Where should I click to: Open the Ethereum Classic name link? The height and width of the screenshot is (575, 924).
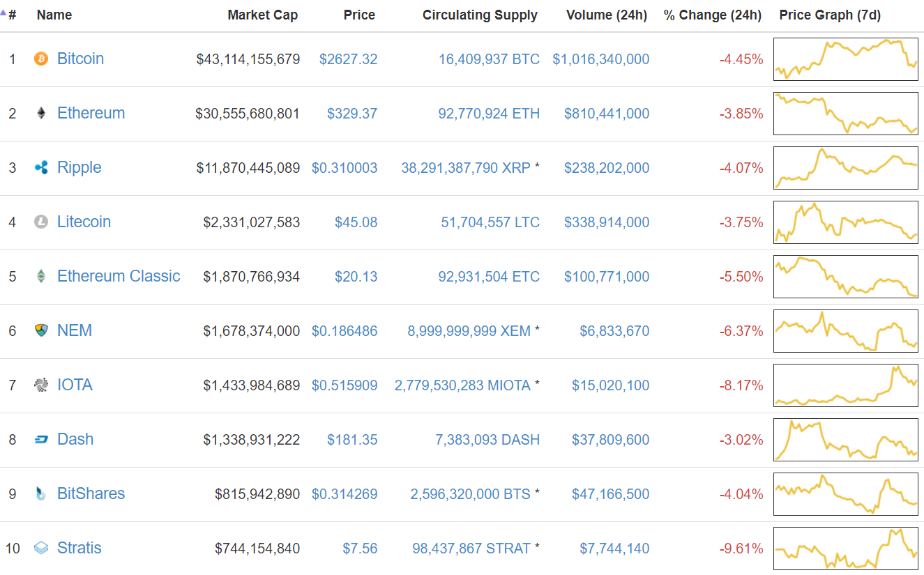pyautogui.click(x=119, y=277)
